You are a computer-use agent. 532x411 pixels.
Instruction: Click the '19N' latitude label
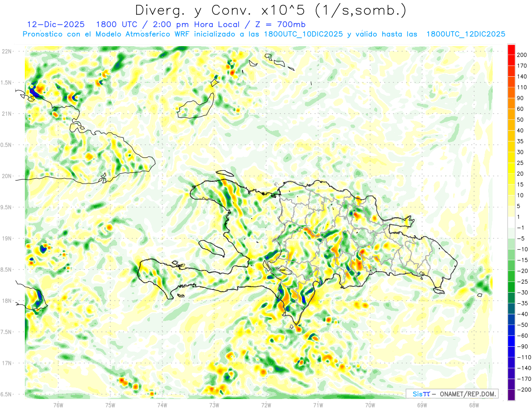point(7,239)
